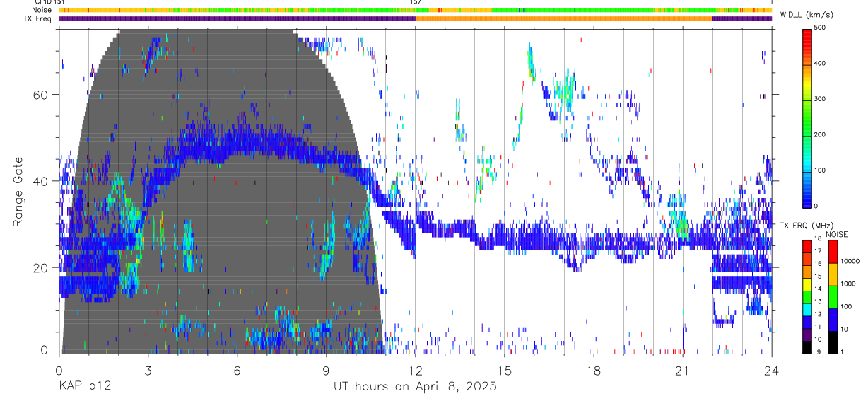This screenshot has height=401, width=868.
Task: Click the orange segment of TX Freq strip
Action: (x=564, y=18)
